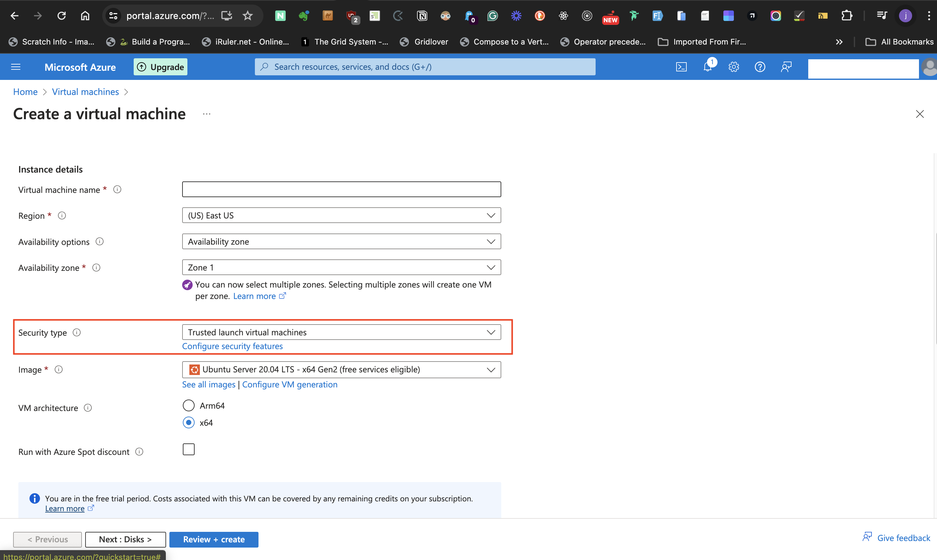Select the Arm64 architecture radio button

(x=188, y=406)
